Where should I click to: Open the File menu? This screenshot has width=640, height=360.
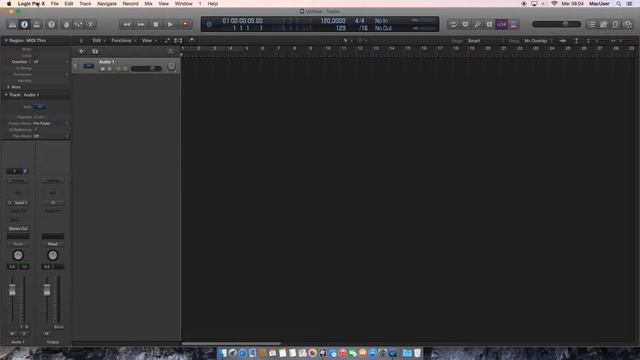point(54,4)
